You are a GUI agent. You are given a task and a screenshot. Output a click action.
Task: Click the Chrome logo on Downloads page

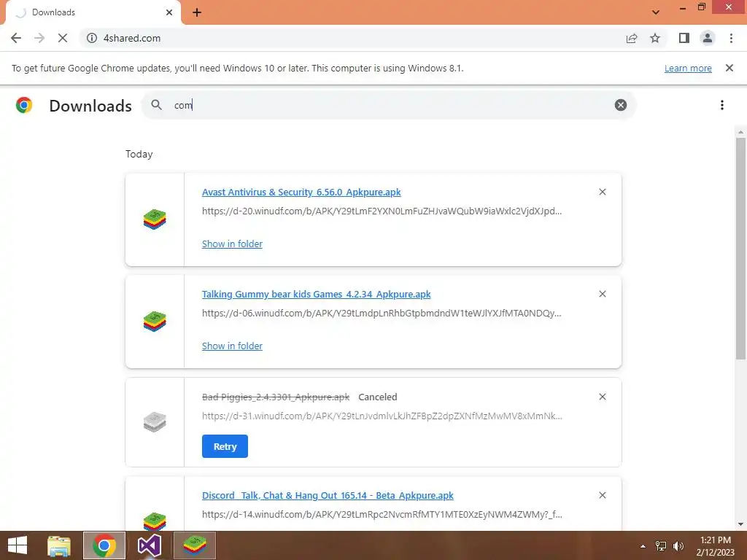click(x=24, y=105)
